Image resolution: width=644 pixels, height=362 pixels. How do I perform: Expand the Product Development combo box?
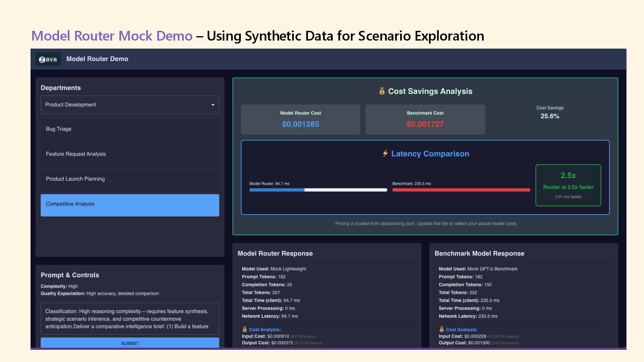tap(129, 105)
